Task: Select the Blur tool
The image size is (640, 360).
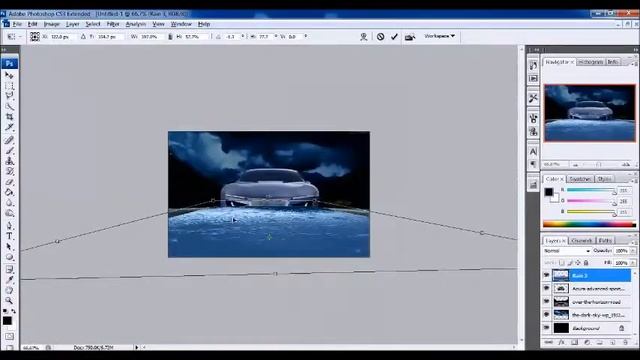Action: (x=9, y=203)
